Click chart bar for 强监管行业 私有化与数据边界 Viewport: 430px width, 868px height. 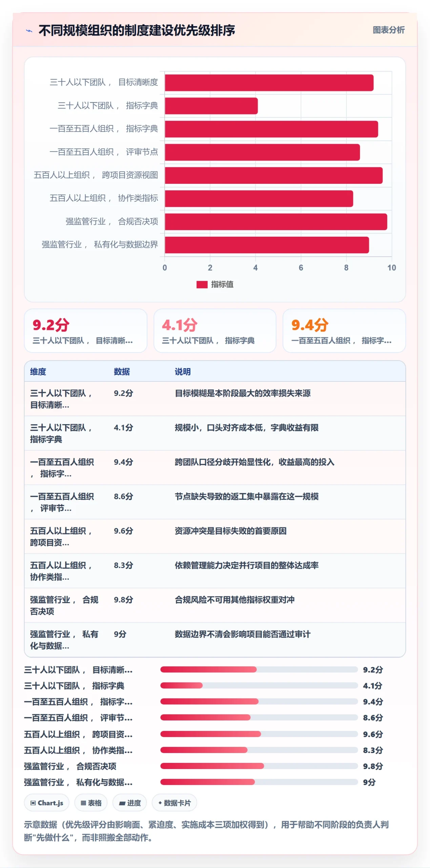click(x=267, y=244)
